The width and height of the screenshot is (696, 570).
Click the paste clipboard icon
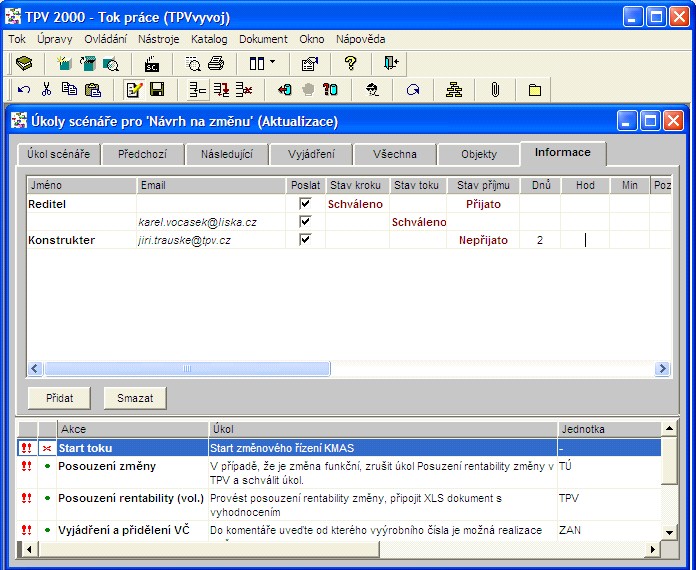tap(93, 90)
